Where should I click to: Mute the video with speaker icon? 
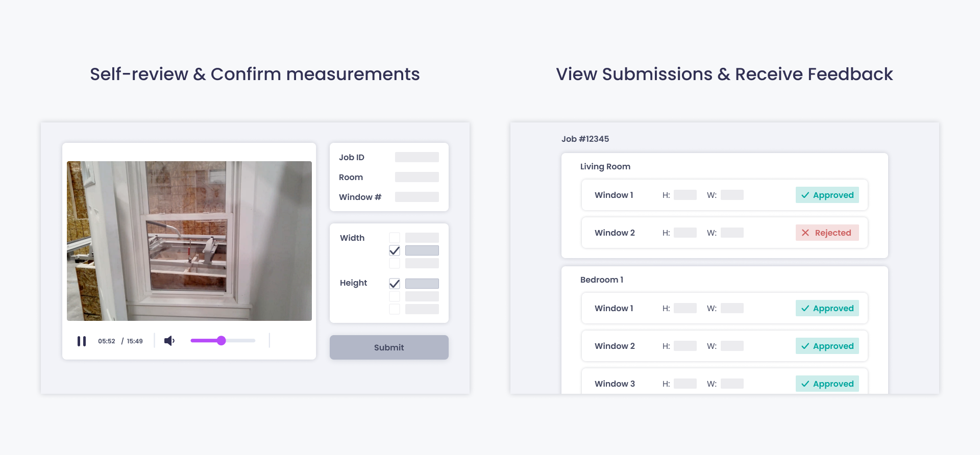[x=169, y=341]
